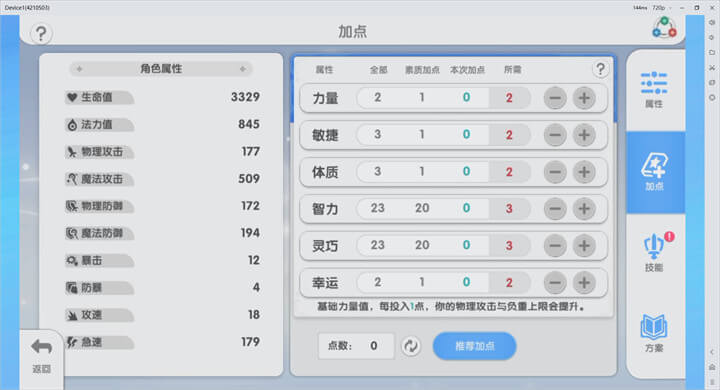This screenshot has width=720, height=390.
Task: Open the 720p resolution dropdown in title bar
Action: (661, 8)
